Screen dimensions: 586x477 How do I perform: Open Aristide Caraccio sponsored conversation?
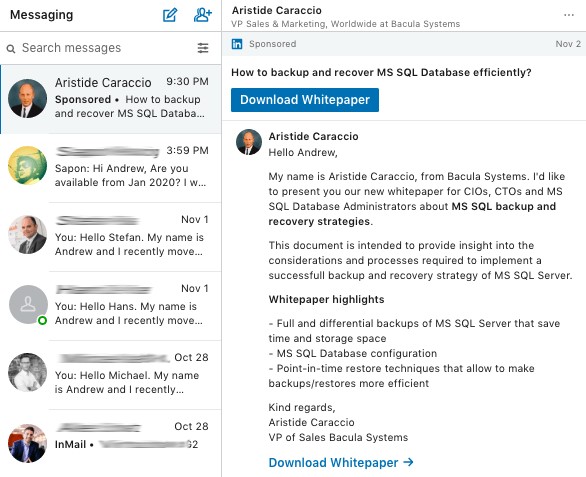coord(111,99)
